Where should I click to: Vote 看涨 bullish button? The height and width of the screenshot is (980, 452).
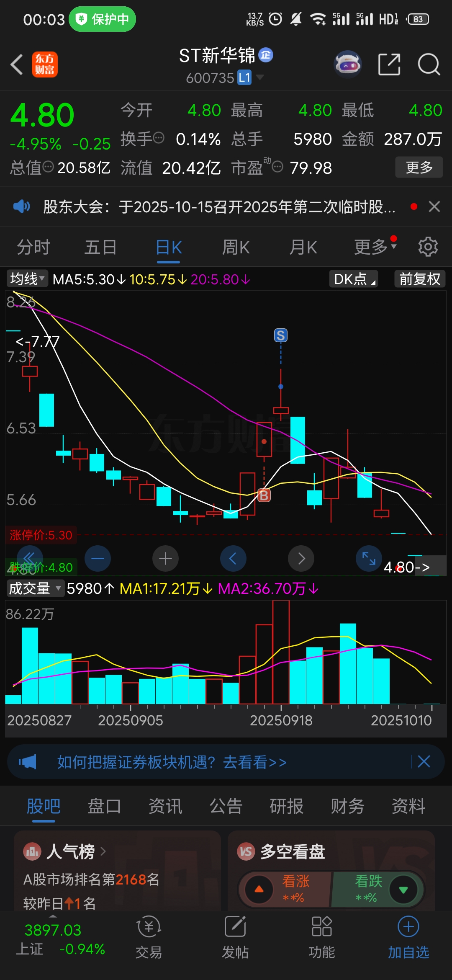pyautogui.click(x=285, y=890)
